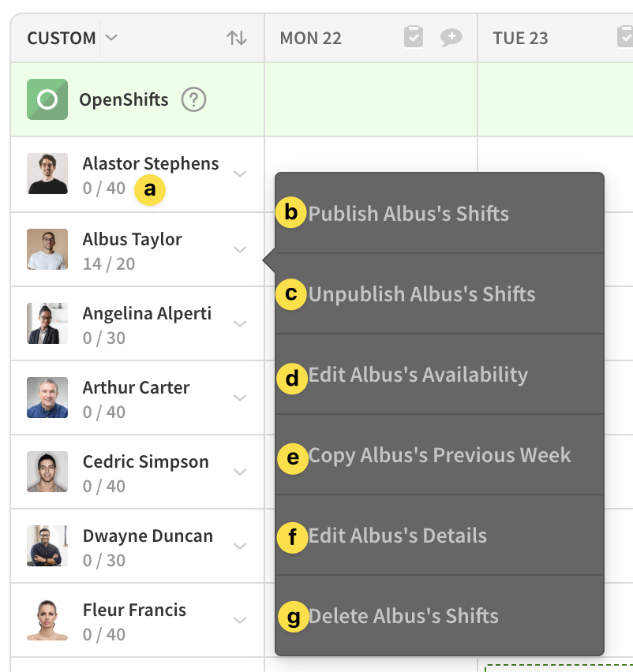The height and width of the screenshot is (672, 633).
Task: Choose Copy Albus's Previous Week
Action: [x=439, y=455]
